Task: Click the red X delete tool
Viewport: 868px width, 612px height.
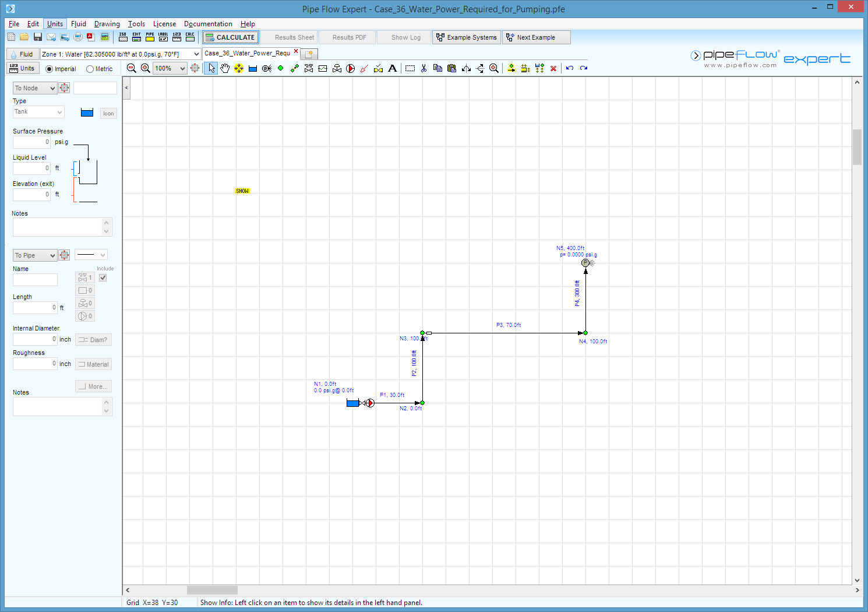Action: 553,68
